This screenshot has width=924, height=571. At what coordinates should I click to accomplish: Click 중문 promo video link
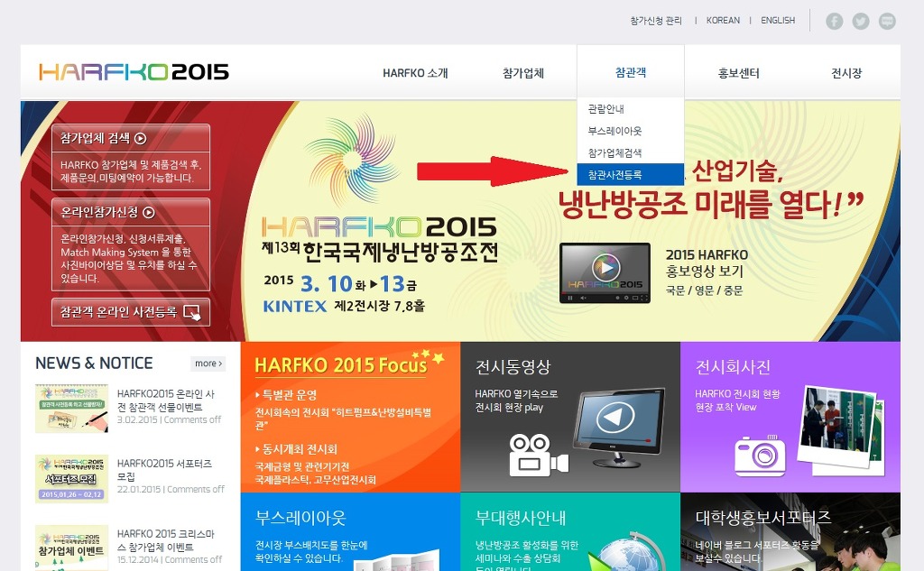(x=733, y=290)
